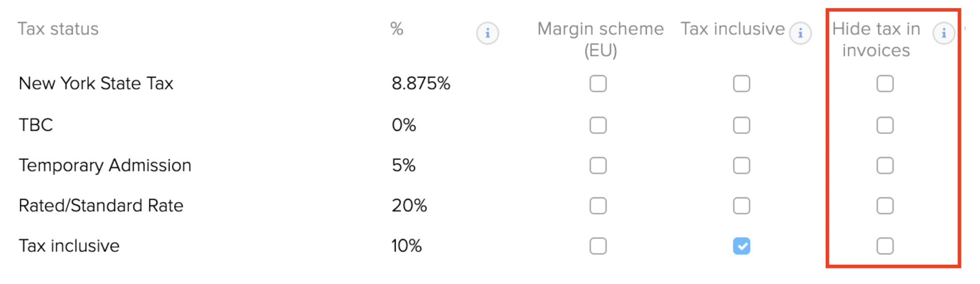Screen dimensions: 980x284
Task: Enable Margin scheme for Rated/Standard Rate
Action: coord(598,206)
